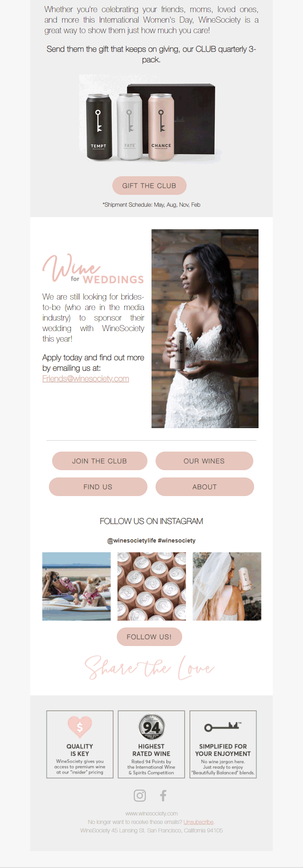Click the three wine cans product image
The image size is (303, 868).
(151, 119)
